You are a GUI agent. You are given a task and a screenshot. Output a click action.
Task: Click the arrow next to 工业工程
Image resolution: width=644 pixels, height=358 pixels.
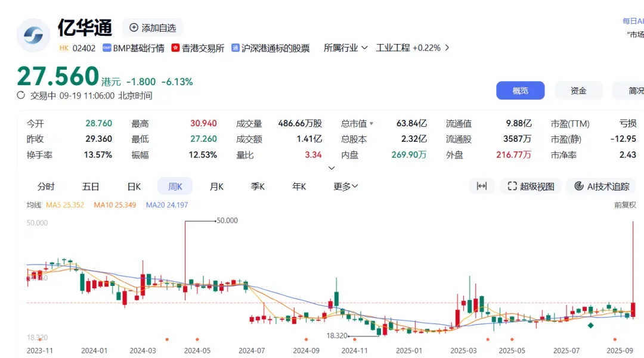(x=447, y=48)
